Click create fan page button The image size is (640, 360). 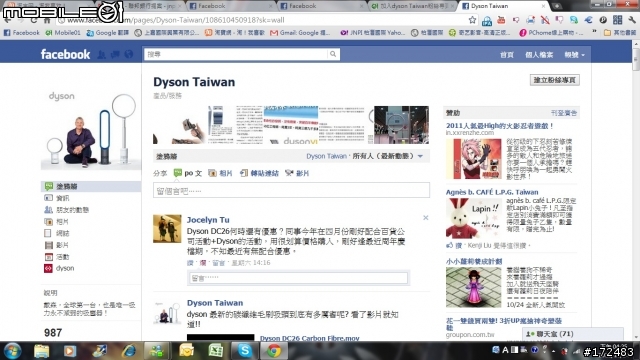[555, 80]
